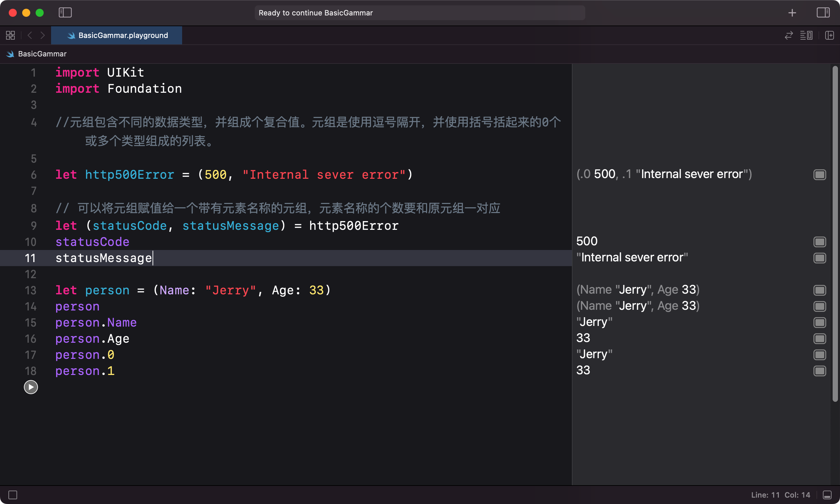
Task: Click line number 13 in gutter
Action: 31,290
